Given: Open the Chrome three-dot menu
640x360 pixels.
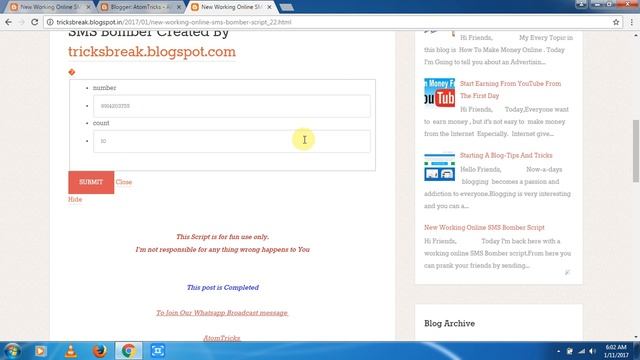Looking at the screenshot, I should (x=632, y=22).
